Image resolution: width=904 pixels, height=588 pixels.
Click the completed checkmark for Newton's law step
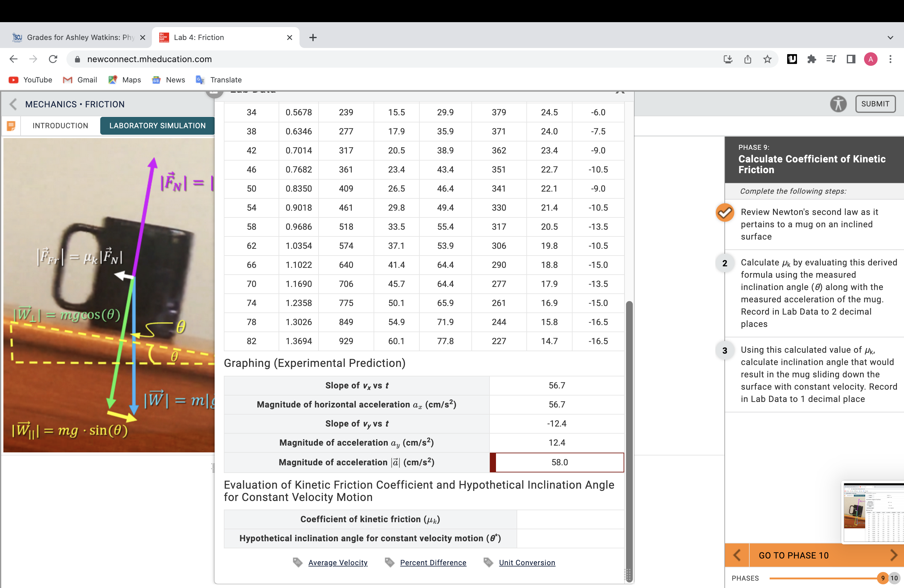[725, 213]
